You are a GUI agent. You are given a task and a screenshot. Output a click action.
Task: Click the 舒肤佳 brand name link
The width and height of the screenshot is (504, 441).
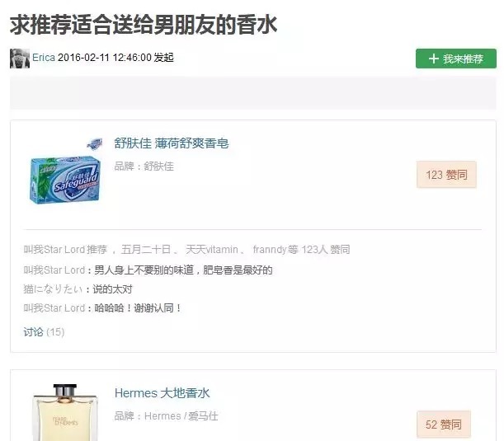(x=158, y=167)
